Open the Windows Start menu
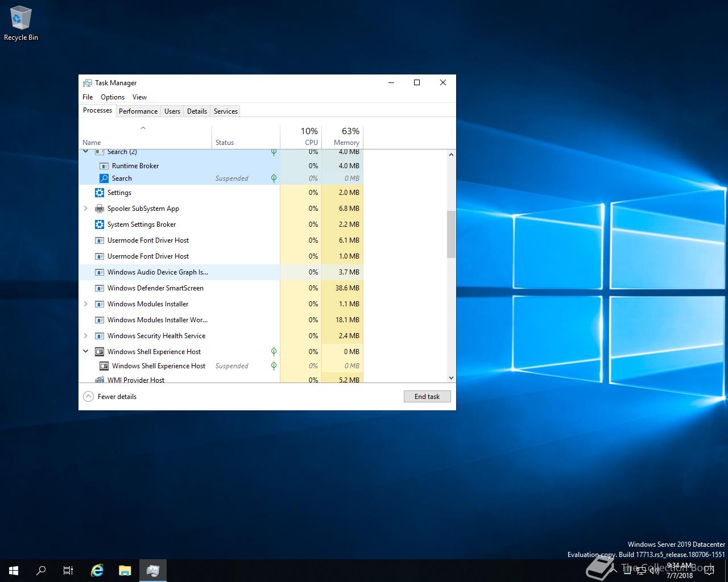This screenshot has height=582, width=728. (14, 571)
